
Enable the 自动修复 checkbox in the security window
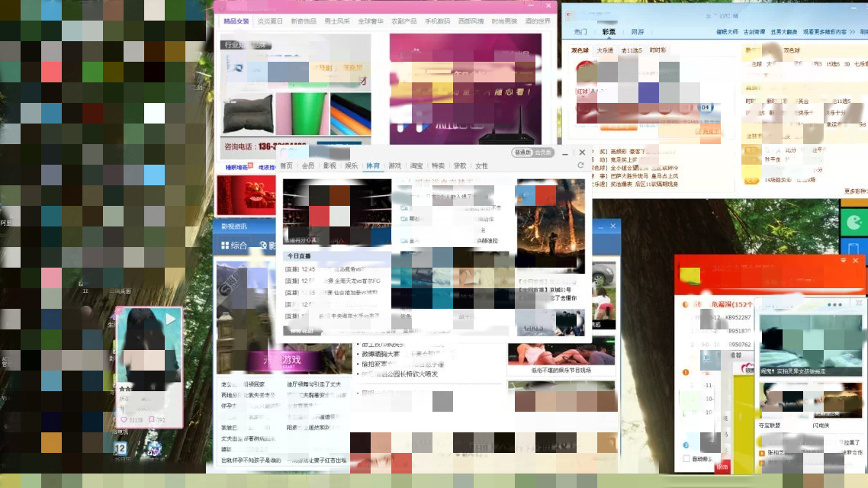coord(686,458)
